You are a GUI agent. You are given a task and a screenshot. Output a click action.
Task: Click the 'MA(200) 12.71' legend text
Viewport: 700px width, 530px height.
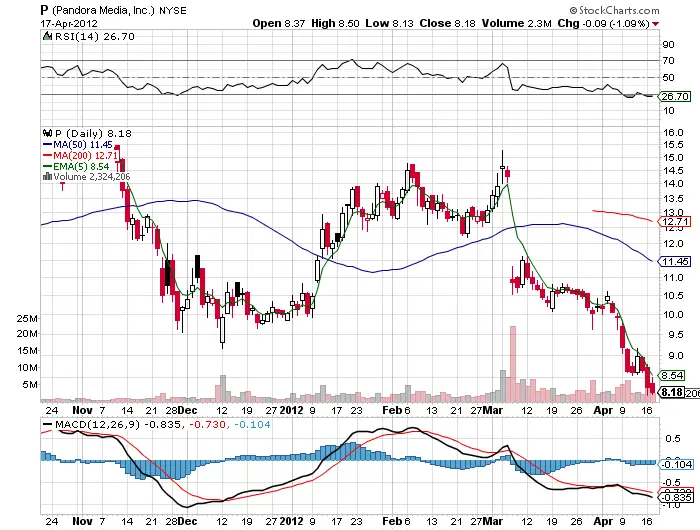click(86, 155)
